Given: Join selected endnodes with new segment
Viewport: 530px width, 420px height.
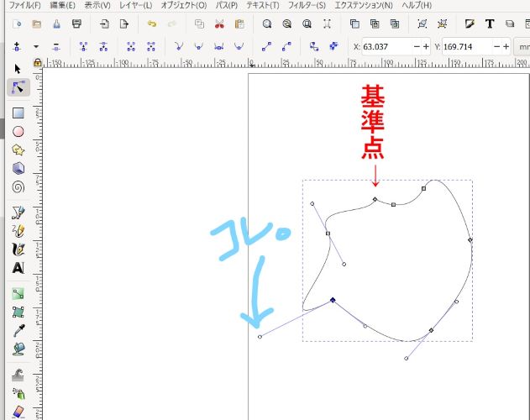Looking at the screenshot, I should (131, 46).
